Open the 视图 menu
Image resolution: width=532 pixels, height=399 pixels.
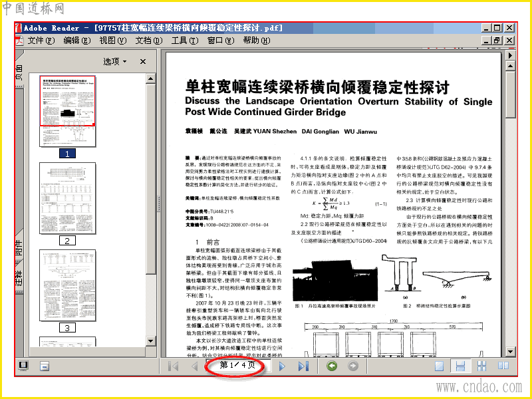113,41
